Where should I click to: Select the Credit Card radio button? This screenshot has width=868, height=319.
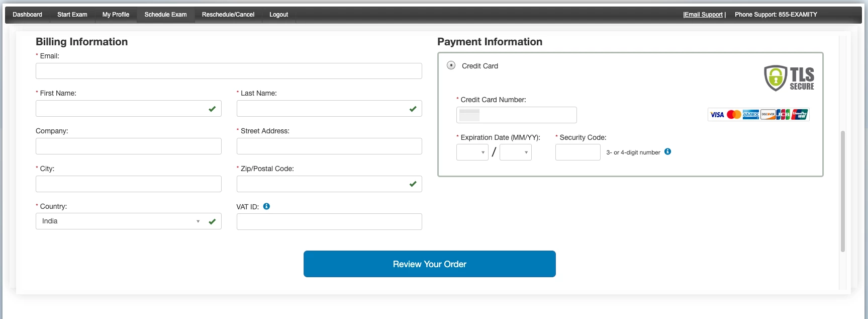coord(451,65)
